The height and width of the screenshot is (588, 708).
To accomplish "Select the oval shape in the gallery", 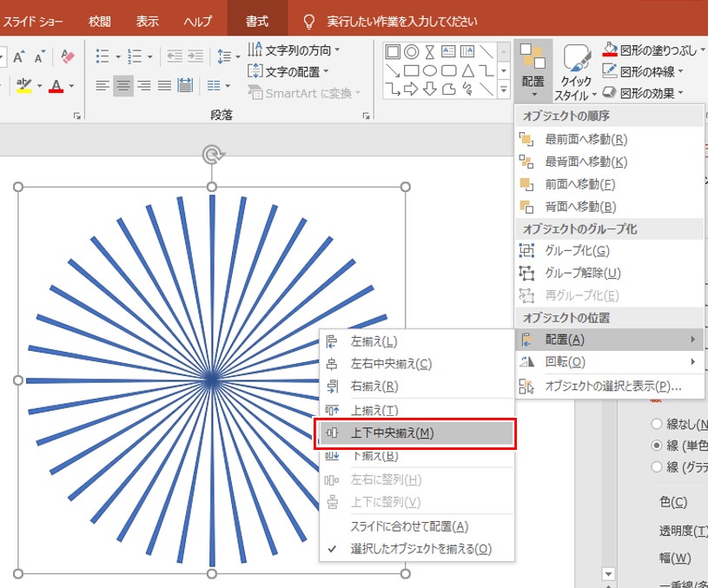I will click(x=431, y=70).
